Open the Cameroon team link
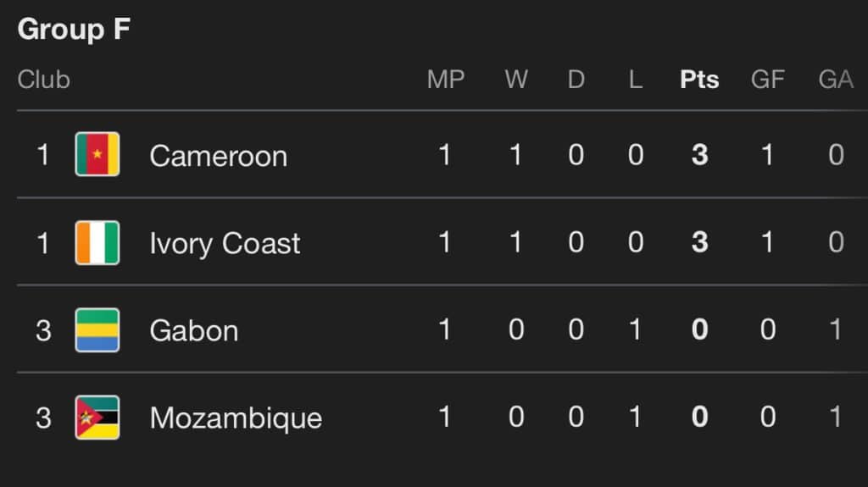 (x=218, y=156)
